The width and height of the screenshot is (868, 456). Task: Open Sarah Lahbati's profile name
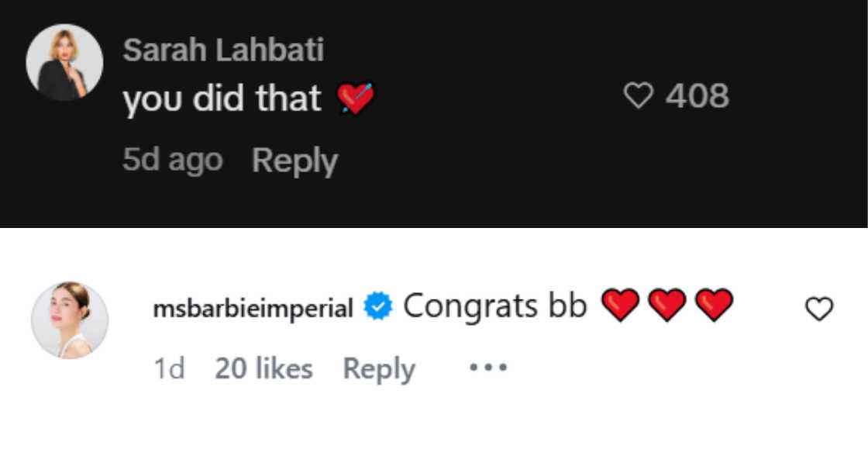[224, 49]
